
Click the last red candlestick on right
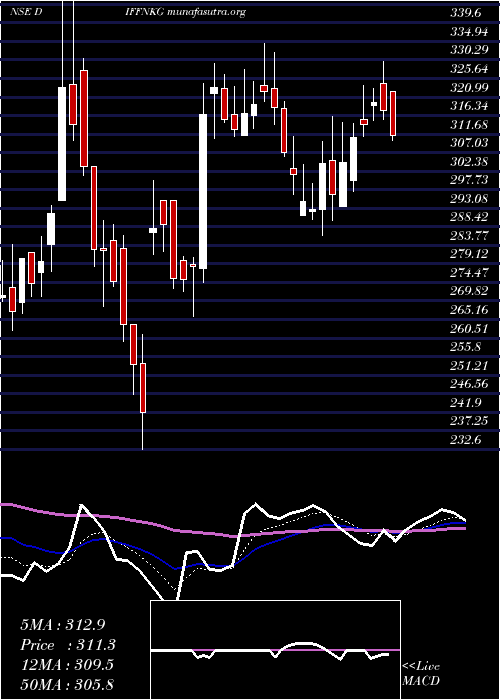point(393,113)
